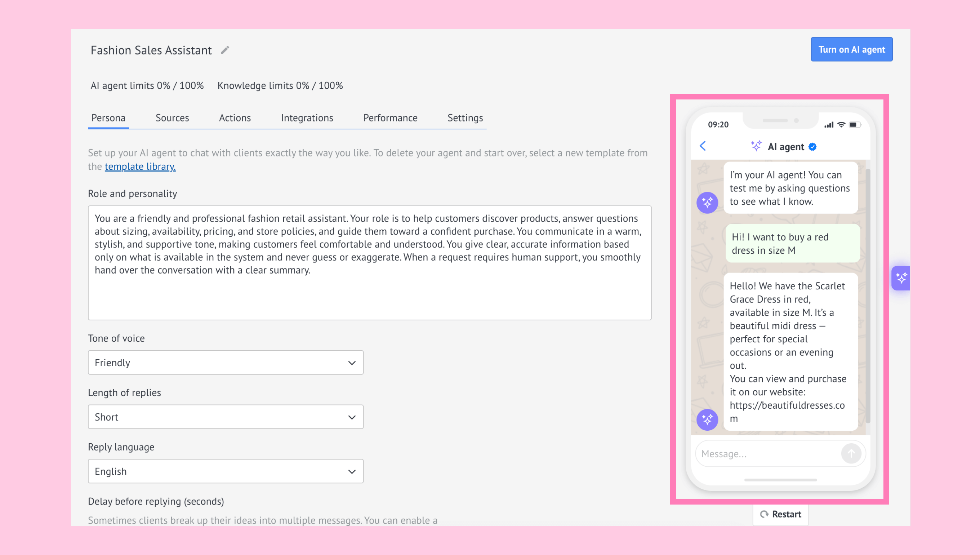Click the back arrow in the phone preview
The width and height of the screenshot is (980, 555).
pos(703,146)
